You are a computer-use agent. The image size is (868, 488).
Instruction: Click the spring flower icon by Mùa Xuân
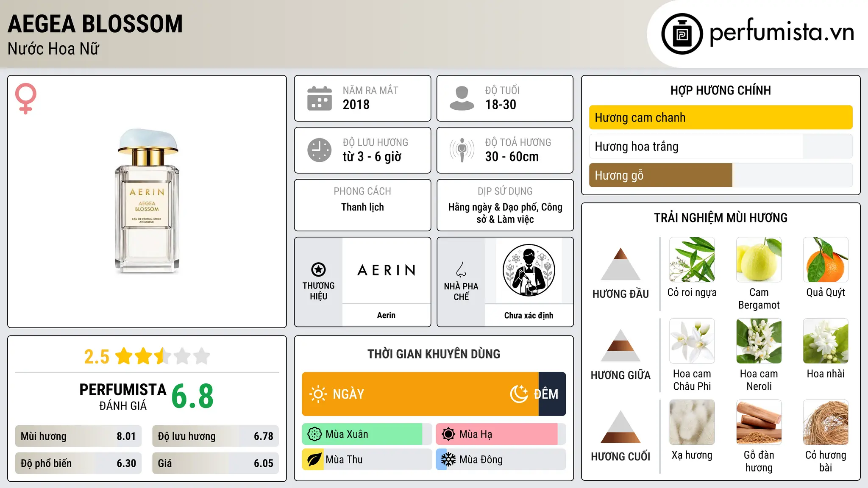314,434
